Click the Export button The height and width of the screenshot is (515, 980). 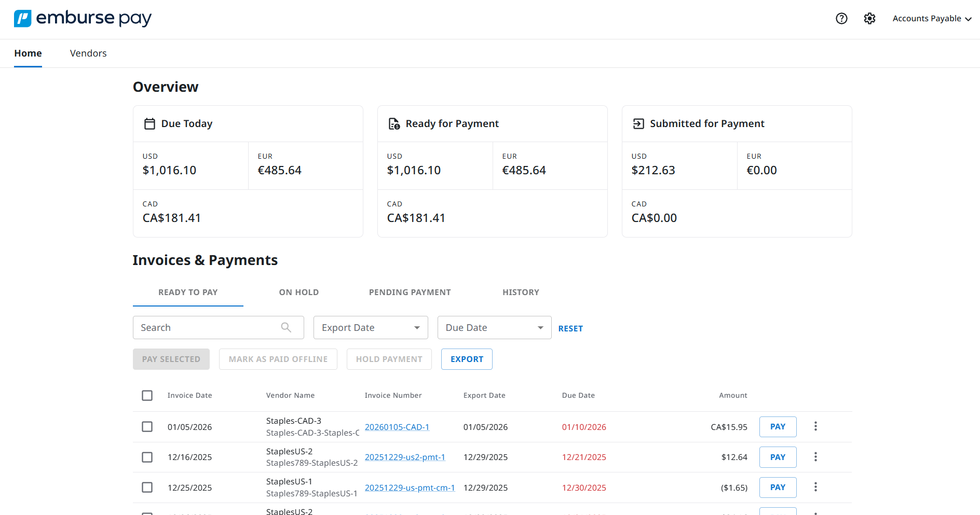click(x=466, y=359)
